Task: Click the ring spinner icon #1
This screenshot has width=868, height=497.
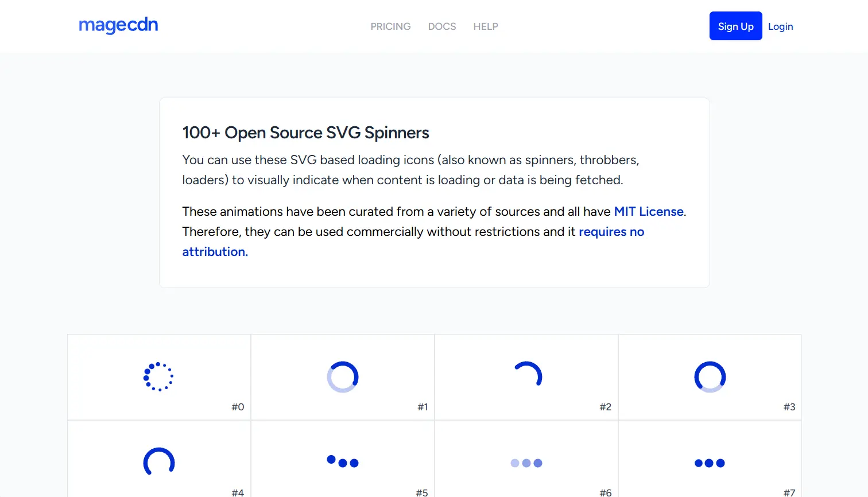Action: pos(343,377)
